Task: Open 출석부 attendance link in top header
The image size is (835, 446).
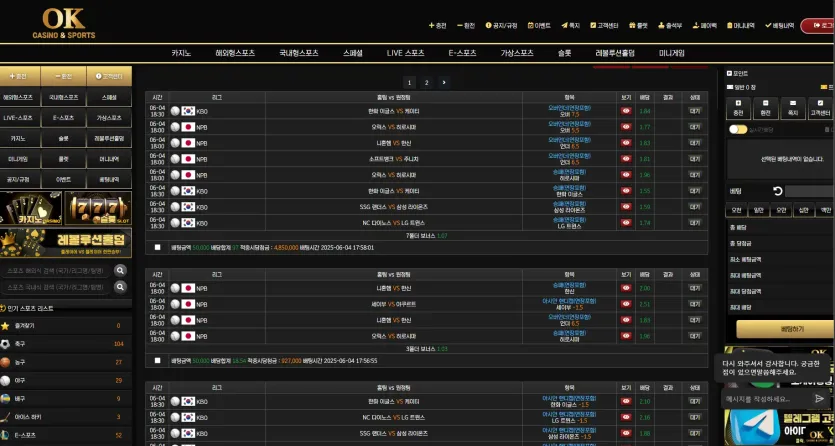Action: pos(670,25)
